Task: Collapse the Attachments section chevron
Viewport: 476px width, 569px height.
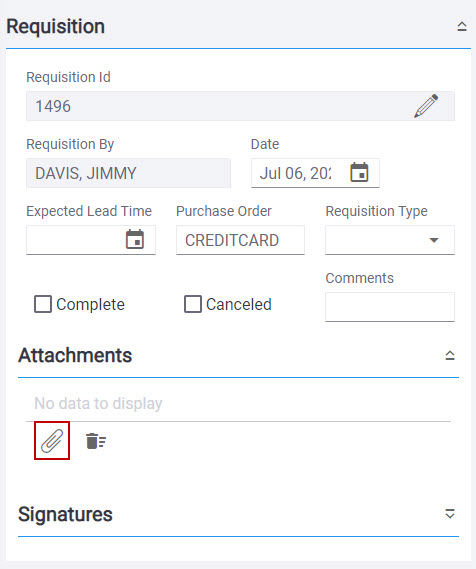Action: click(450, 355)
